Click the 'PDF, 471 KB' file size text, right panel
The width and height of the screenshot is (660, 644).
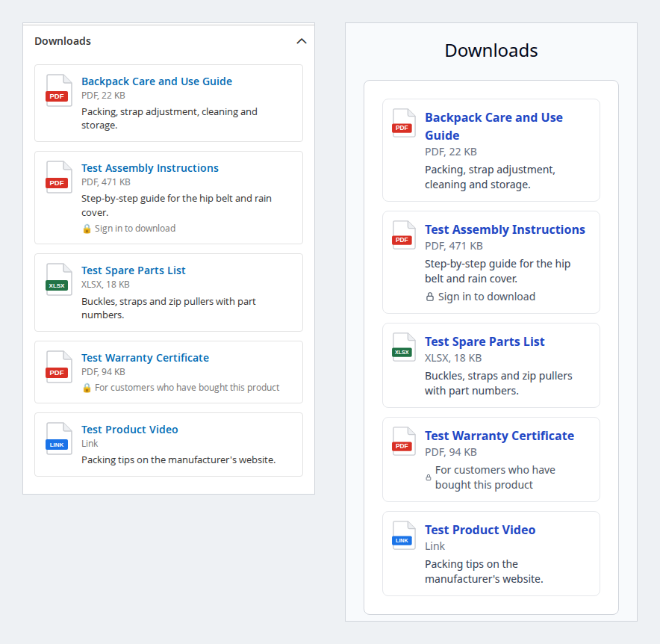[454, 246]
